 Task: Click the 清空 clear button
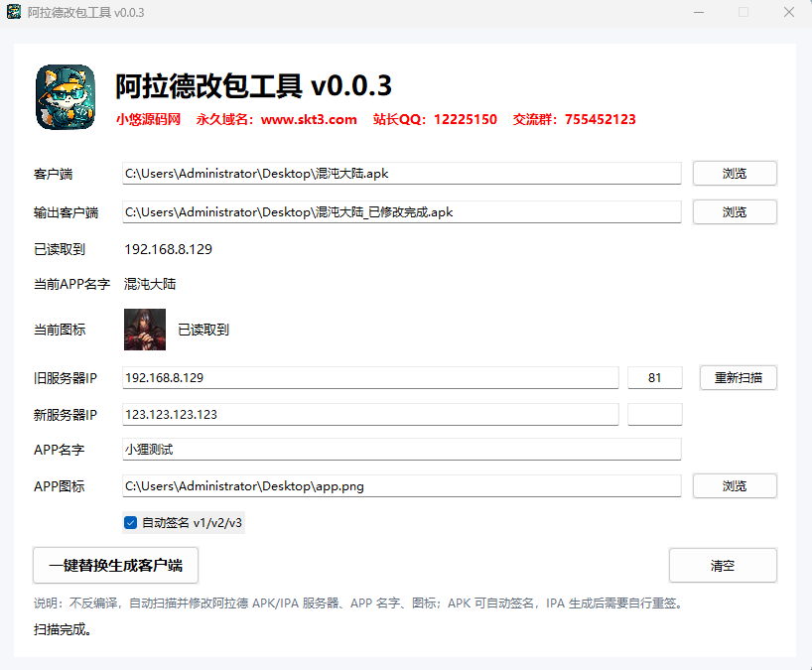pyautogui.click(x=723, y=566)
